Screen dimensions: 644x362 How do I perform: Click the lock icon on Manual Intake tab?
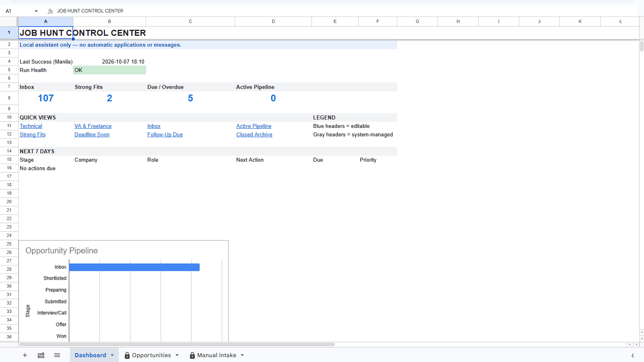coord(192,355)
